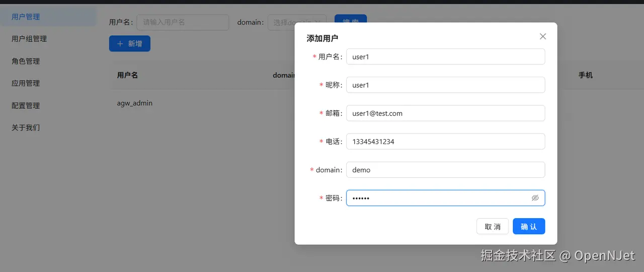Focus the 用户名 field in the dialog

pyautogui.click(x=446, y=56)
